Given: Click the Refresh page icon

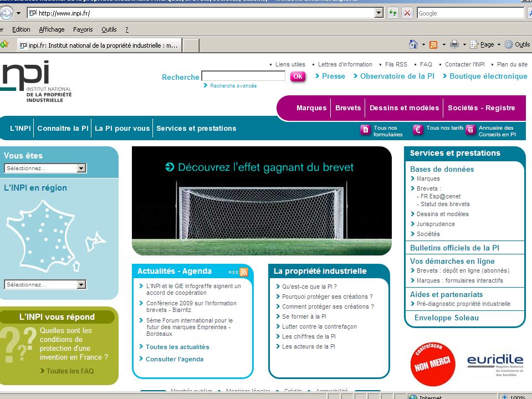Looking at the screenshot, I should (392, 13).
